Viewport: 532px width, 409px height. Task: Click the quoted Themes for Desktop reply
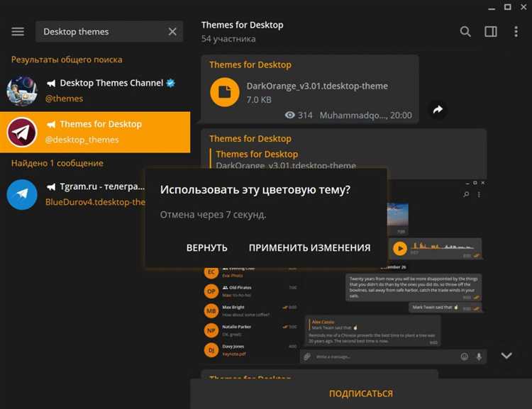pyautogui.click(x=283, y=159)
